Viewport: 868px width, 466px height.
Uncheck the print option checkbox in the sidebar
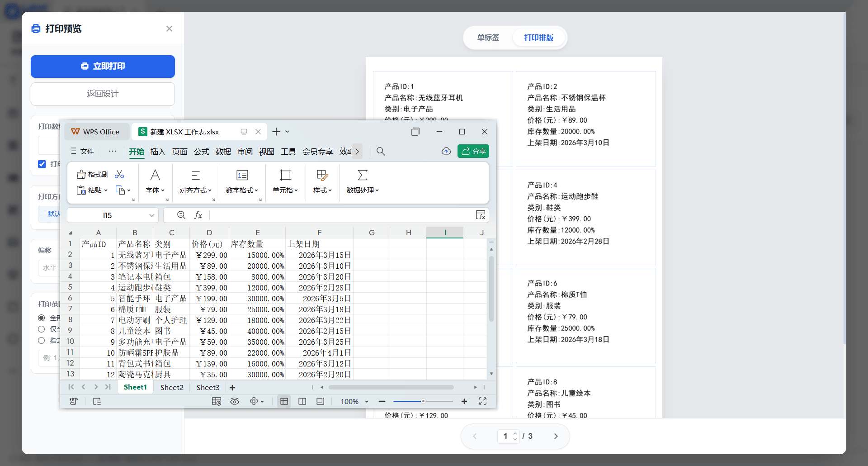42,164
